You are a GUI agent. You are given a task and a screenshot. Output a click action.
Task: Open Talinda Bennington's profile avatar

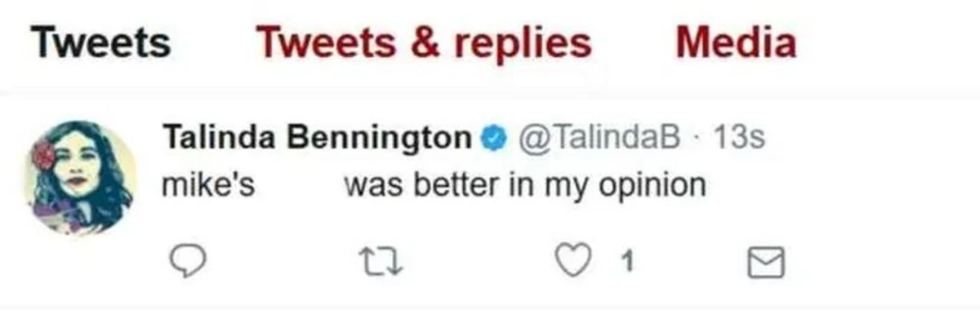83,176
